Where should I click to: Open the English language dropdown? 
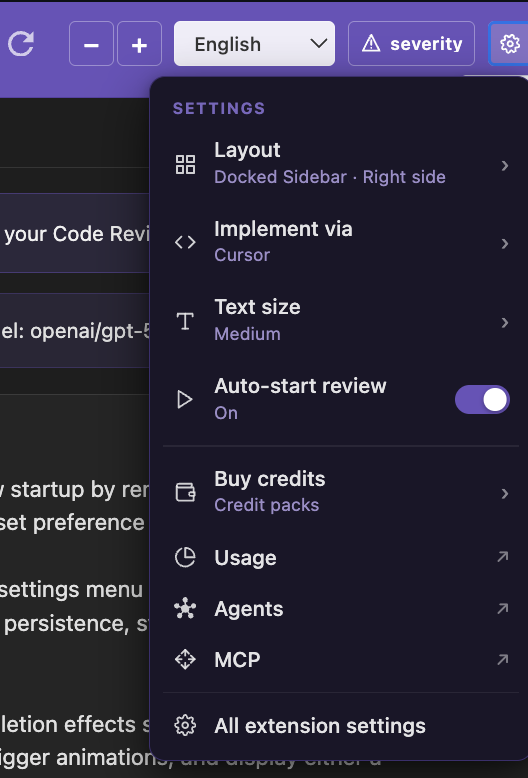coord(254,44)
